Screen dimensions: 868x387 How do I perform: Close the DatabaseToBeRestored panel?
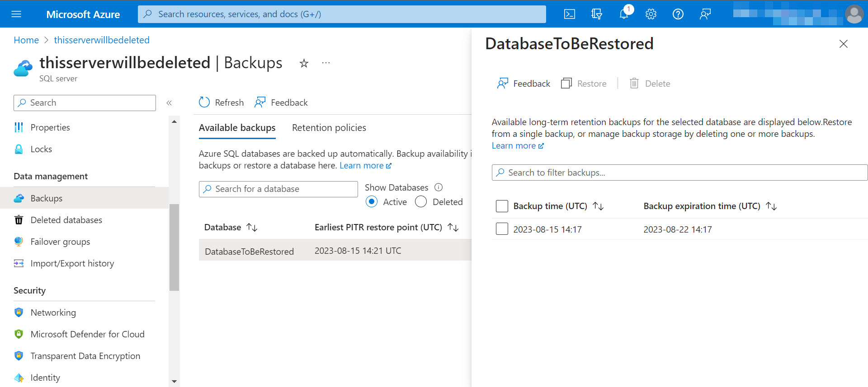pyautogui.click(x=844, y=44)
